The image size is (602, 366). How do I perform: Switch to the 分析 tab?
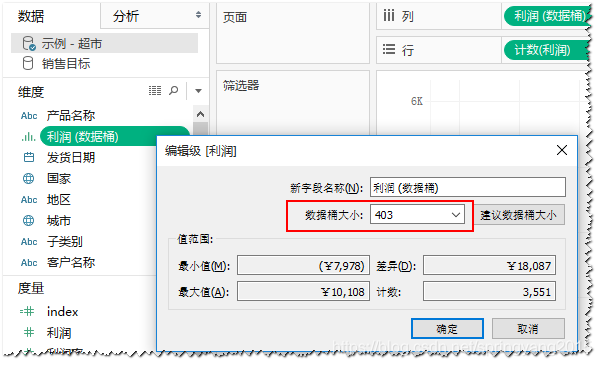126,16
